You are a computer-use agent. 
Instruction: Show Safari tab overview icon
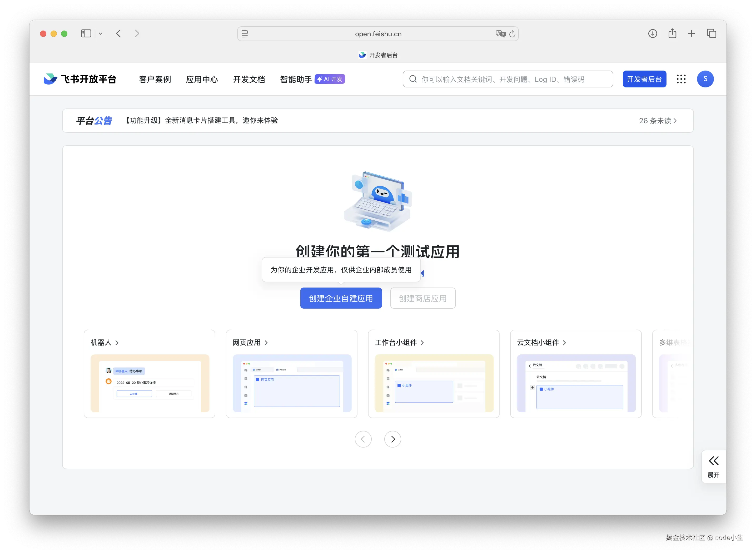click(712, 33)
